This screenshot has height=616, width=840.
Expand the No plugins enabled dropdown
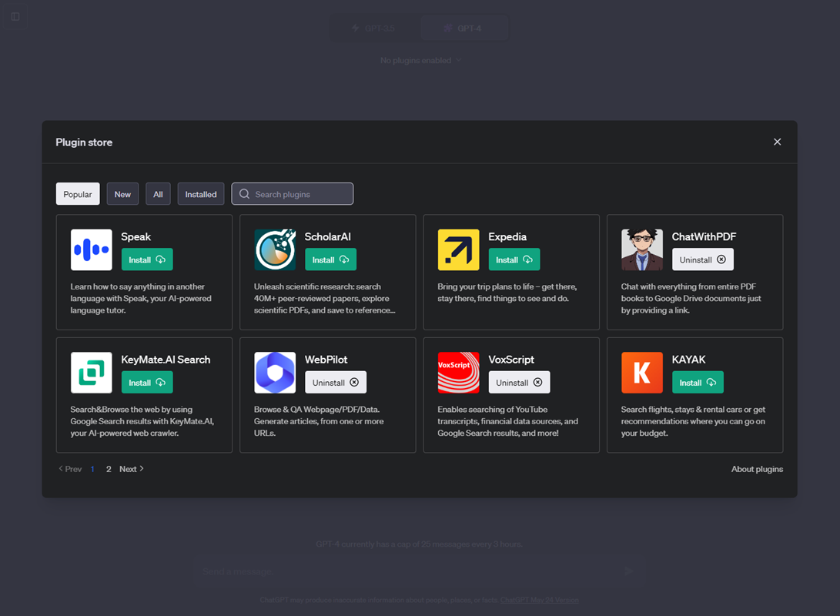420,61
